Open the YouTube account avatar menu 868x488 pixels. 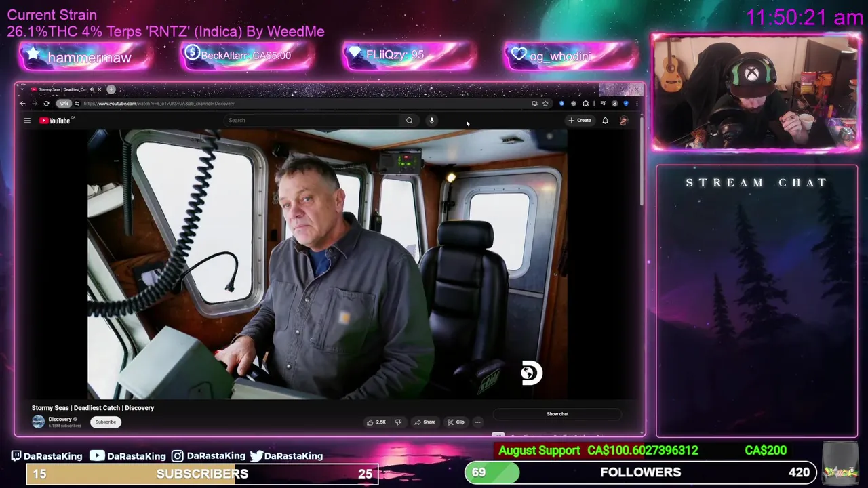point(624,121)
